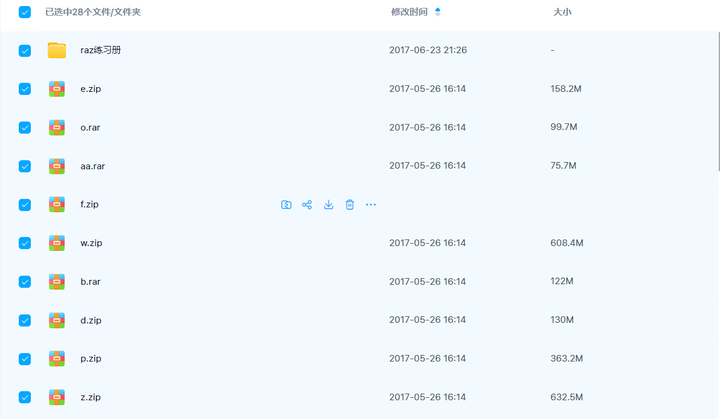Uncheck the checkbox next to b.rar
This screenshot has height=419, width=720.
point(25,281)
